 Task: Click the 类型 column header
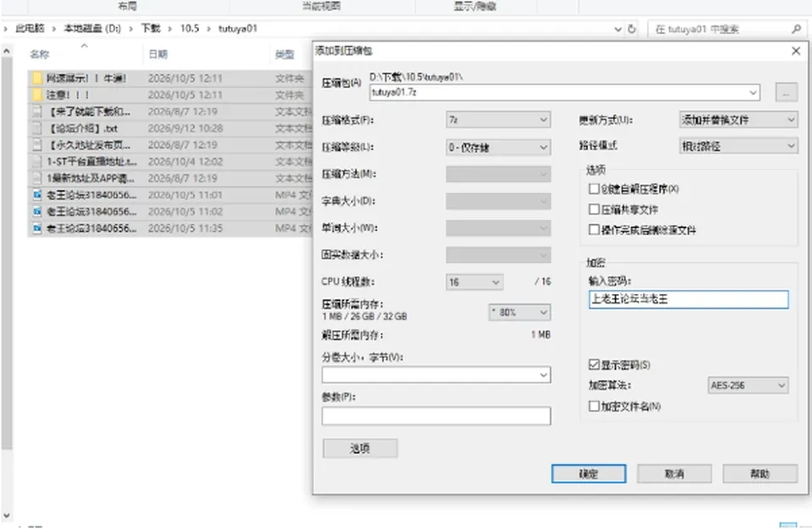pos(285,54)
